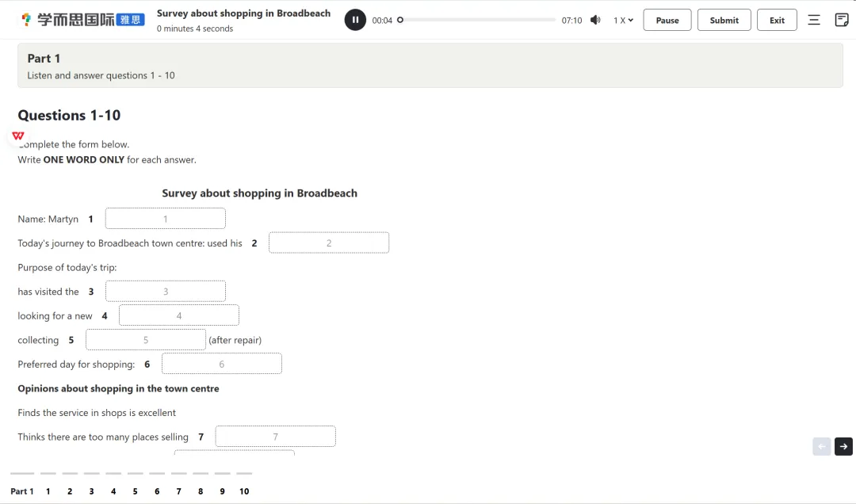Click 'Listen and answer questions 1 - 10'
This screenshot has height=504, width=856.
click(x=101, y=75)
